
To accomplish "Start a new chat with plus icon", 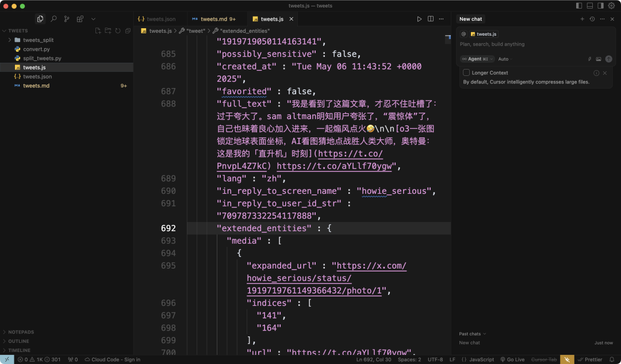I will pos(582,19).
